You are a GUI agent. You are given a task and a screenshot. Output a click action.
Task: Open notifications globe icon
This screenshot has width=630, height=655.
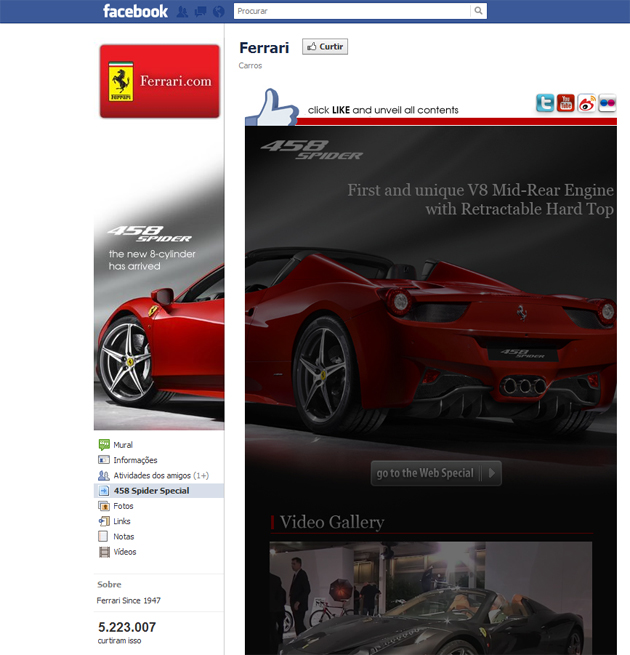(218, 12)
